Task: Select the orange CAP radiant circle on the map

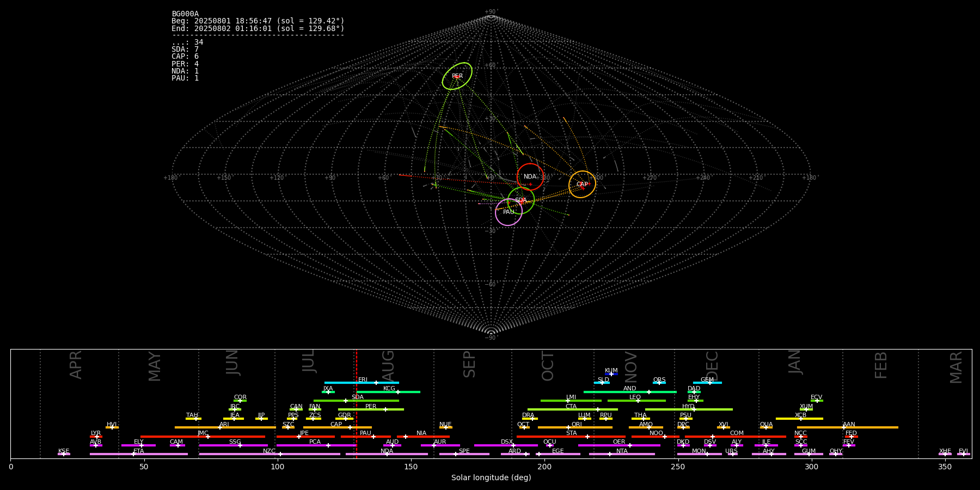Action: [x=583, y=184]
